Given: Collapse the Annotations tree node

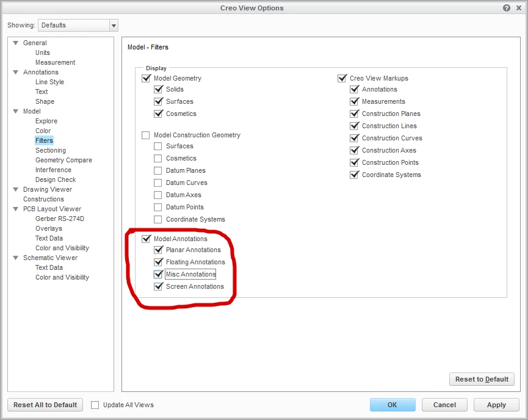Looking at the screenshot, I should coord(15,72).
